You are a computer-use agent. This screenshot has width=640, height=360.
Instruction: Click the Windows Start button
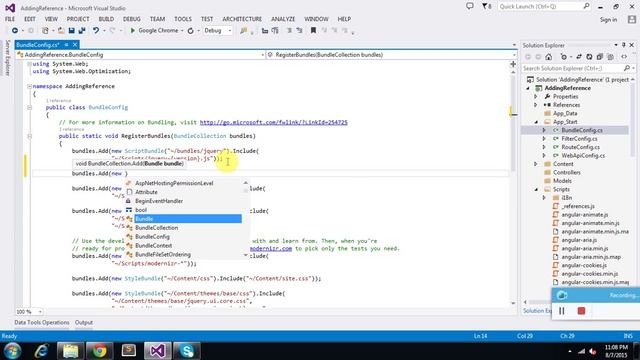coord(12,351)
